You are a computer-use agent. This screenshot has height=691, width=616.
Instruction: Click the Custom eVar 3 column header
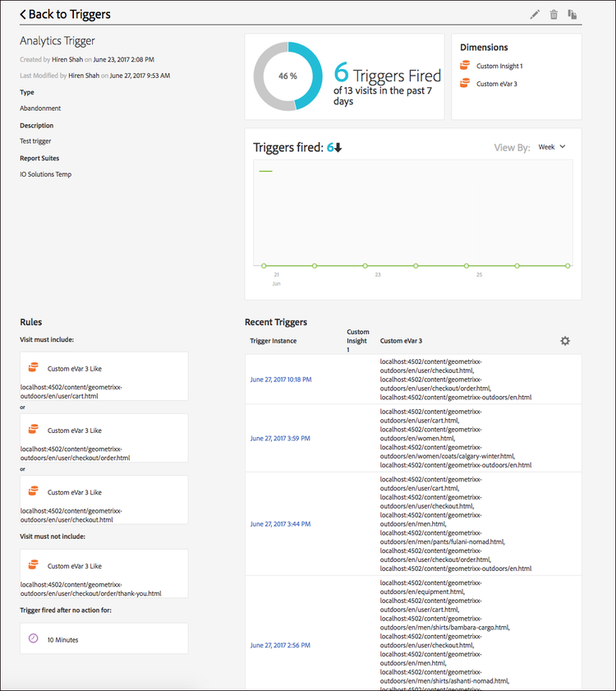[402, 341]
